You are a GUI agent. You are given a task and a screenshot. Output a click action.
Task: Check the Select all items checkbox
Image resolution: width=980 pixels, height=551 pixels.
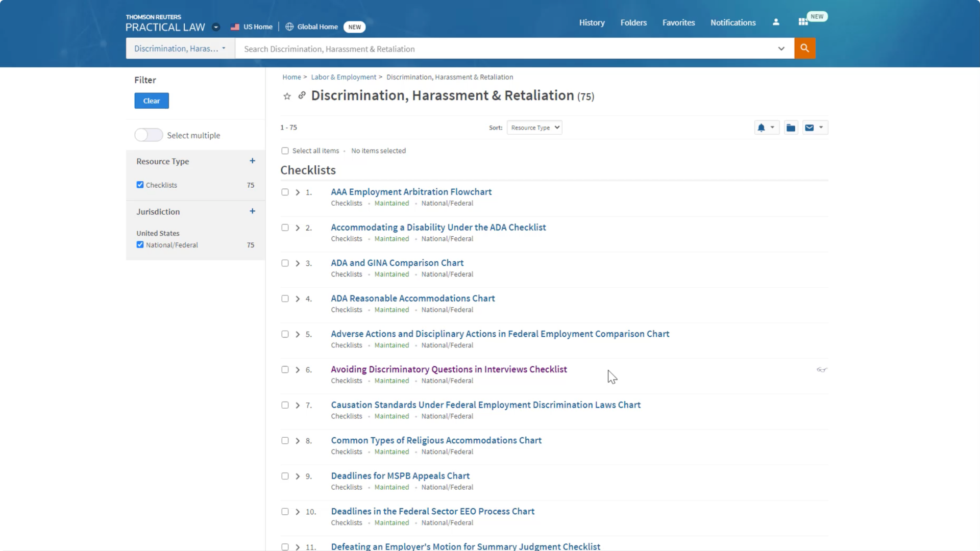[x=285, y=151]
